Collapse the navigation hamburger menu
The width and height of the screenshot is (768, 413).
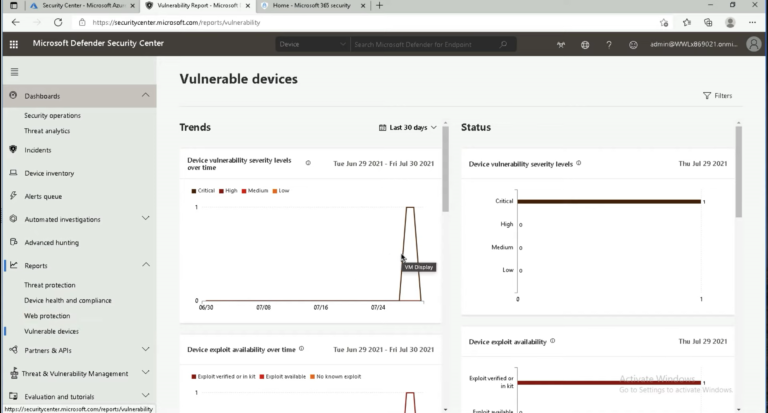point(14,72)
